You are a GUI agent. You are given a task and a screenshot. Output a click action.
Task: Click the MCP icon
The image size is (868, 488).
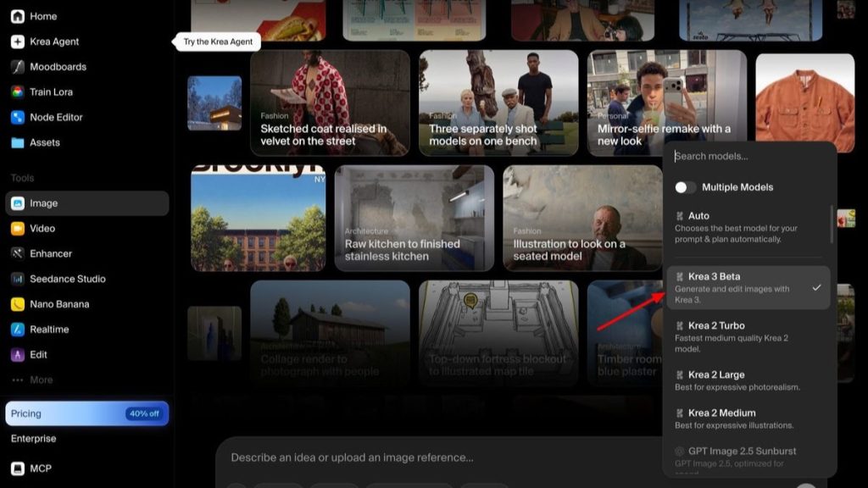pyautogui.click(x=17, y=469)
